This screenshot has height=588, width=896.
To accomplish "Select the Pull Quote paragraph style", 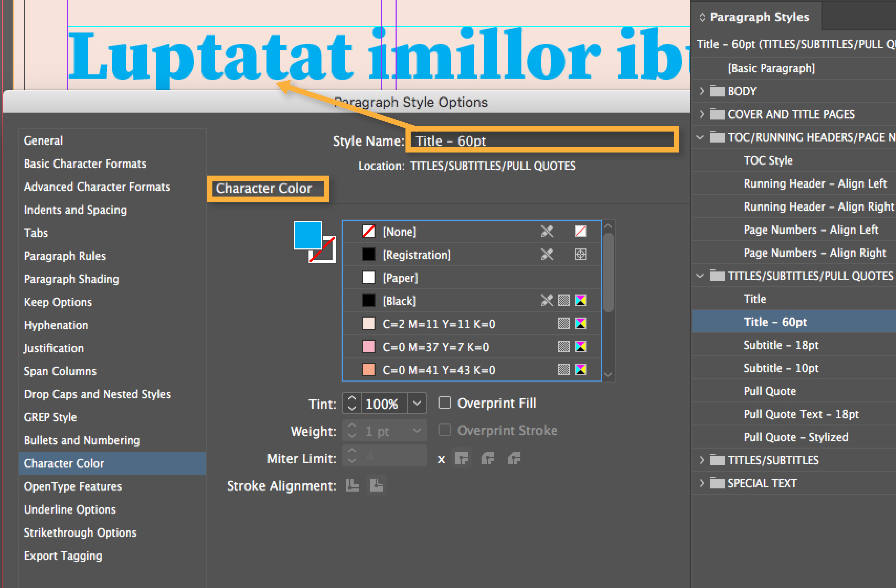I will [770, 391].
